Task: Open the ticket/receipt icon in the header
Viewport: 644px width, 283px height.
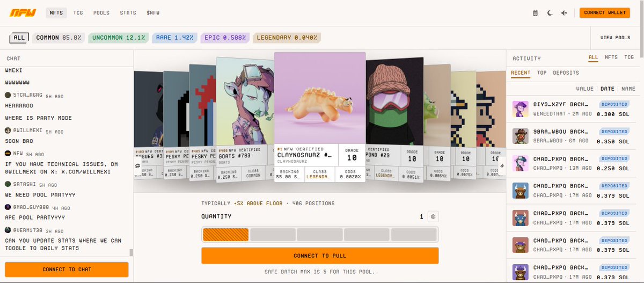Action: pos(535,13)
